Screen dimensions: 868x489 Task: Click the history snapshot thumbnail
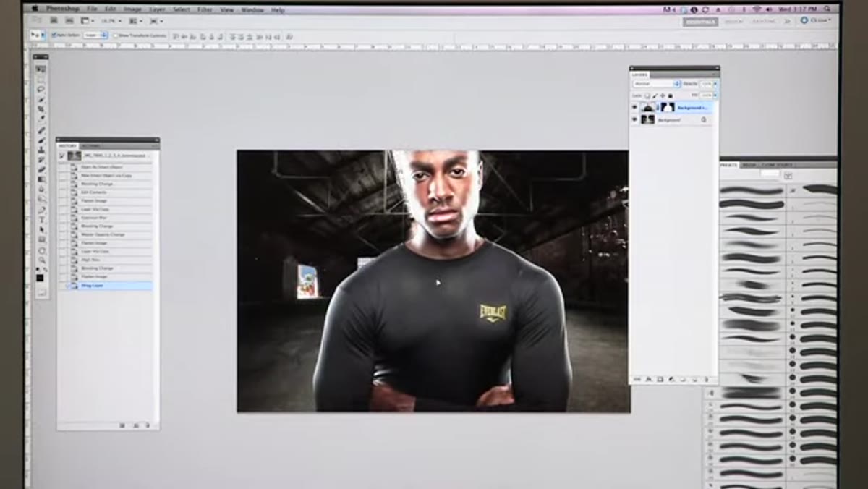[75, 156]
